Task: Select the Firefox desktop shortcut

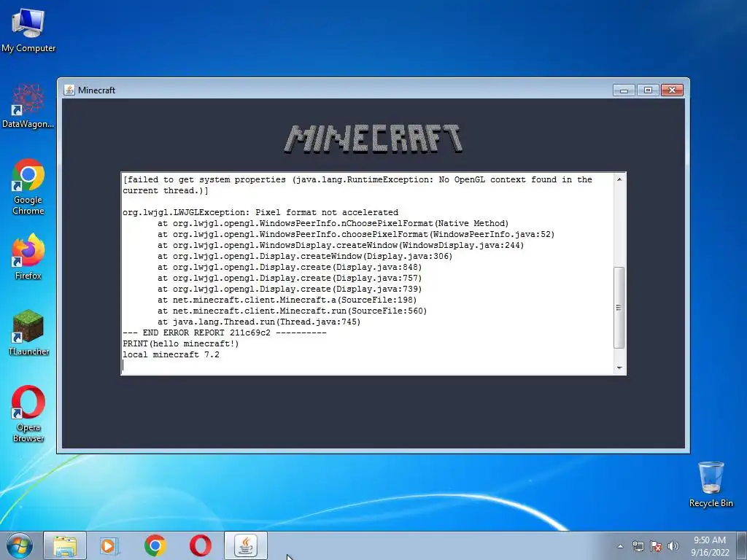Action: tap(28, 256)
